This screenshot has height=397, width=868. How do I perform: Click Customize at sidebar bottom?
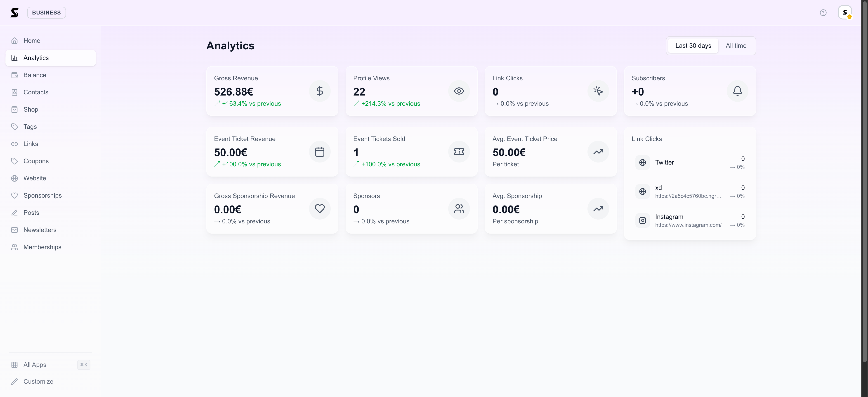[38, 382]
